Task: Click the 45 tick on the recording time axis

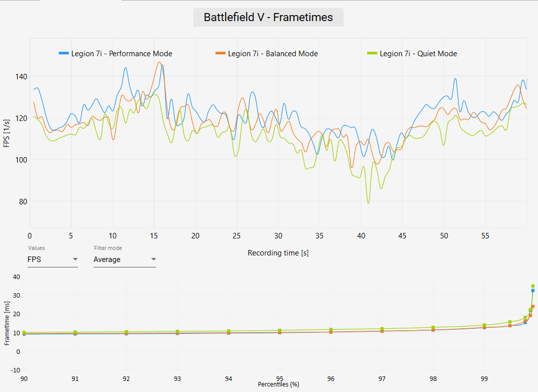Action: pos(402,236)
